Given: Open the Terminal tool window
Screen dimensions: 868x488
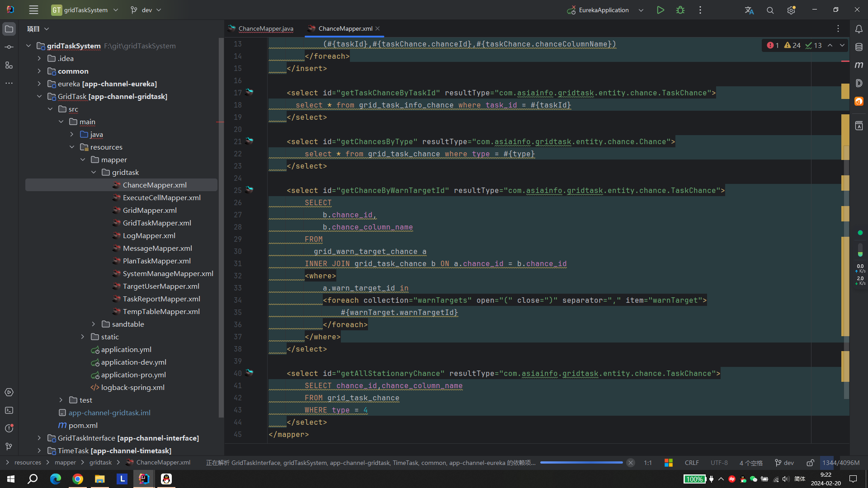Looking at the screenshot, I should click(x=9, y=410).
